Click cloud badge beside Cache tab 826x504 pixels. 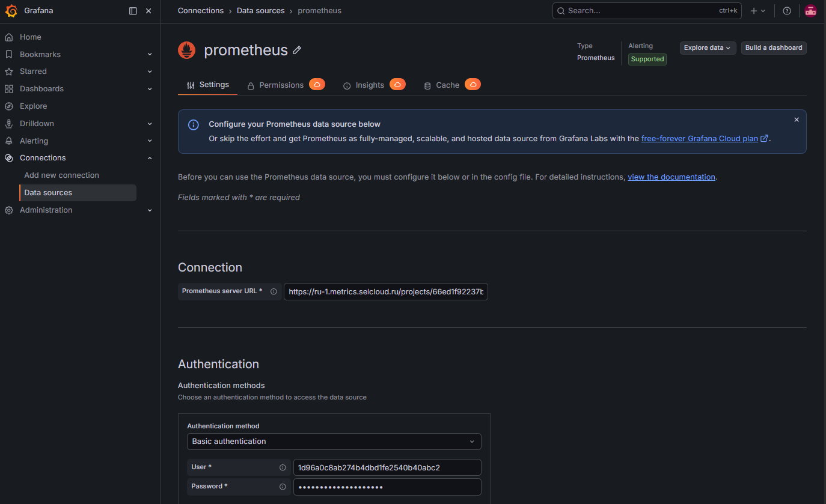coord(473,84)
